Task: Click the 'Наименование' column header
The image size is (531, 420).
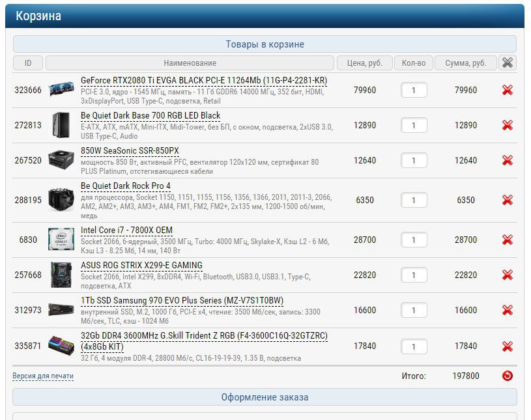Action: [190, 63]
